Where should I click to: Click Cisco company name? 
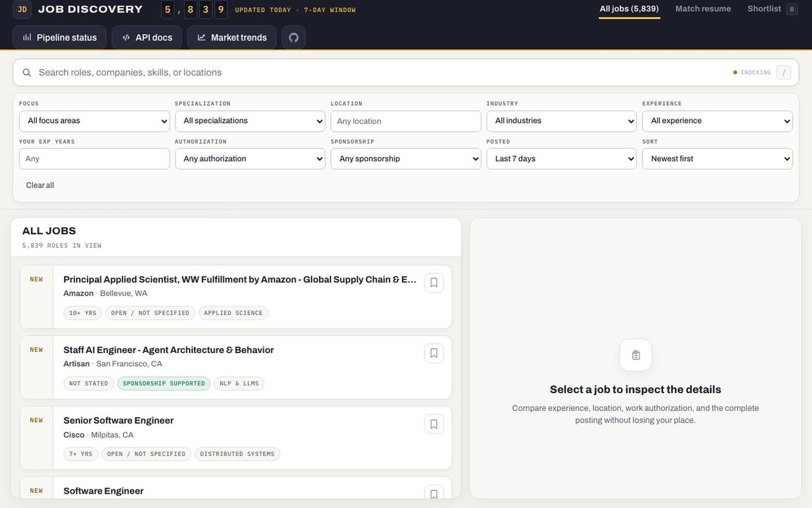click(74, 435)
